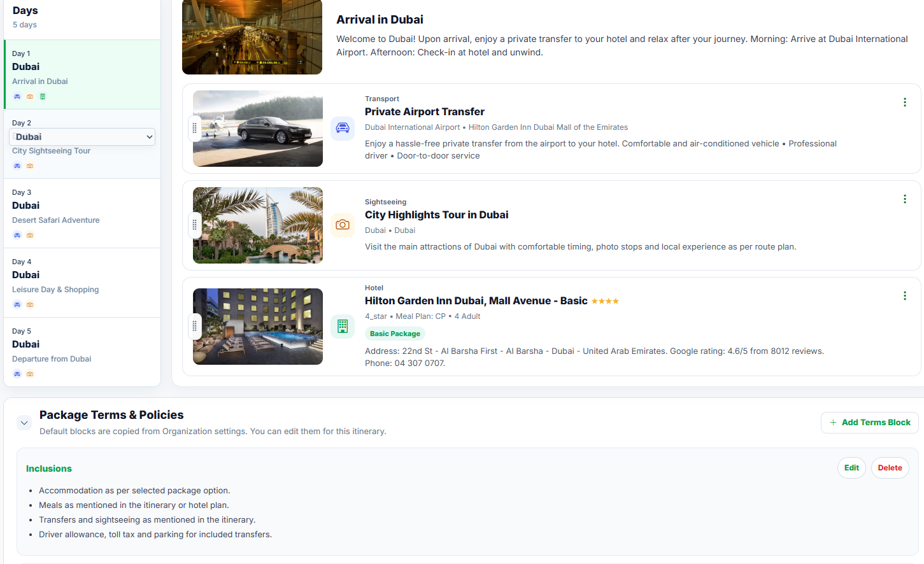This screenshot has height=564, width=924.
Task: Click the Day 4 camera sightseeing icon
Action: point(30,305)
